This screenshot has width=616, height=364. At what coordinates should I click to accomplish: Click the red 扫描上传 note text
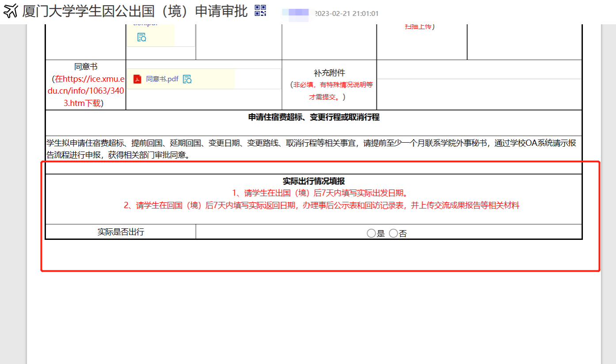[418, 27]
